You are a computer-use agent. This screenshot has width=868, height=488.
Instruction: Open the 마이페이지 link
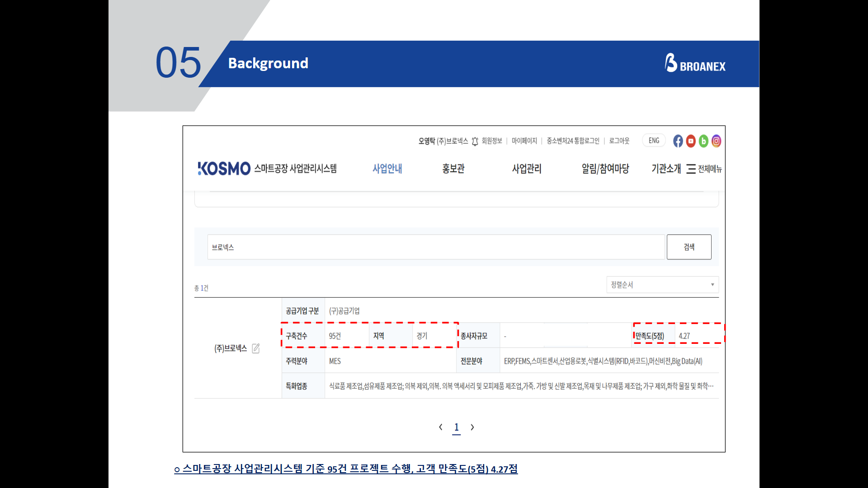coord(524,141)
